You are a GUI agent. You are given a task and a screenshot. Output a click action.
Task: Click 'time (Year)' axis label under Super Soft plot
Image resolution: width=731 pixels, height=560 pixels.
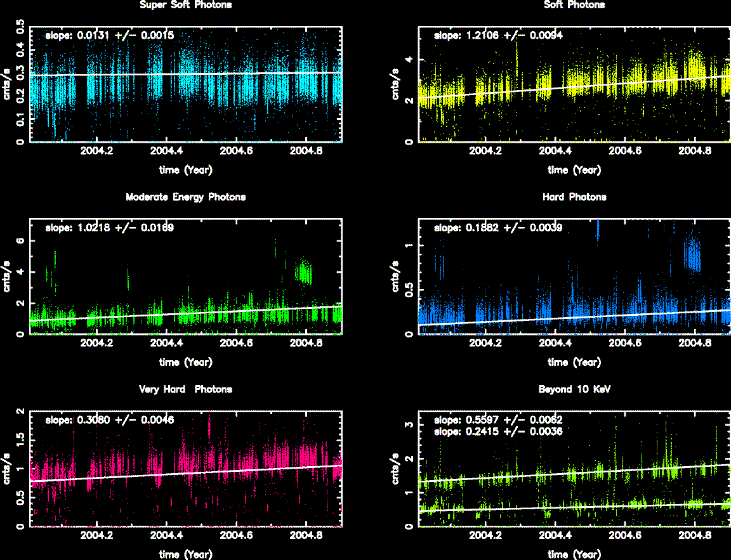pyautogui.click(x=185, y=170)
